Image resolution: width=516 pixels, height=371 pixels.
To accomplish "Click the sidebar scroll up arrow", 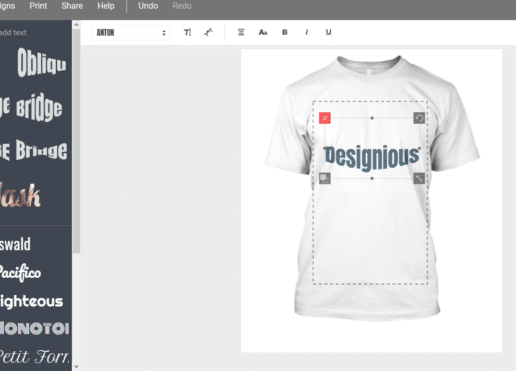I will (76, 25).
